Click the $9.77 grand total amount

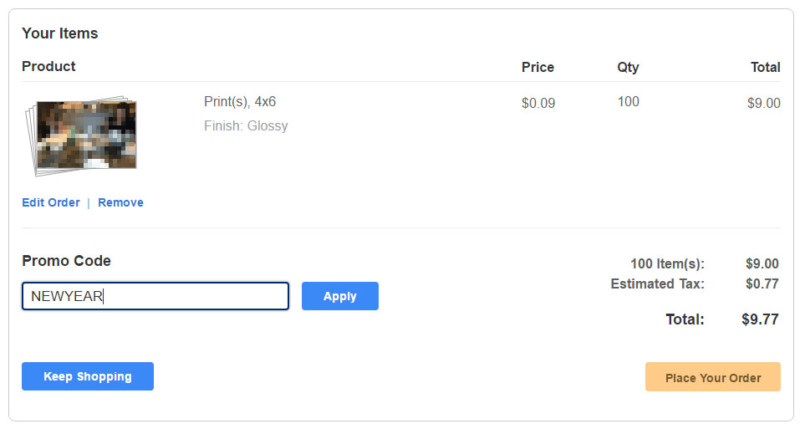click(x=760, y=319)
